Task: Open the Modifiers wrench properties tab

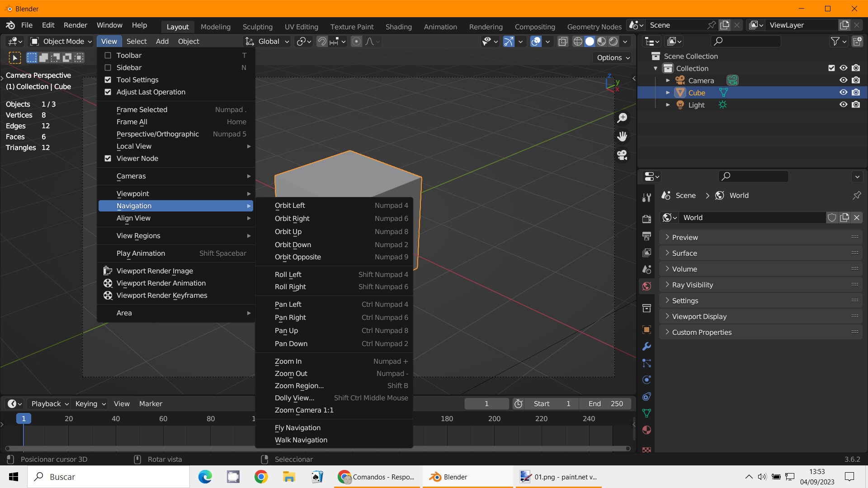Action: 646,347
